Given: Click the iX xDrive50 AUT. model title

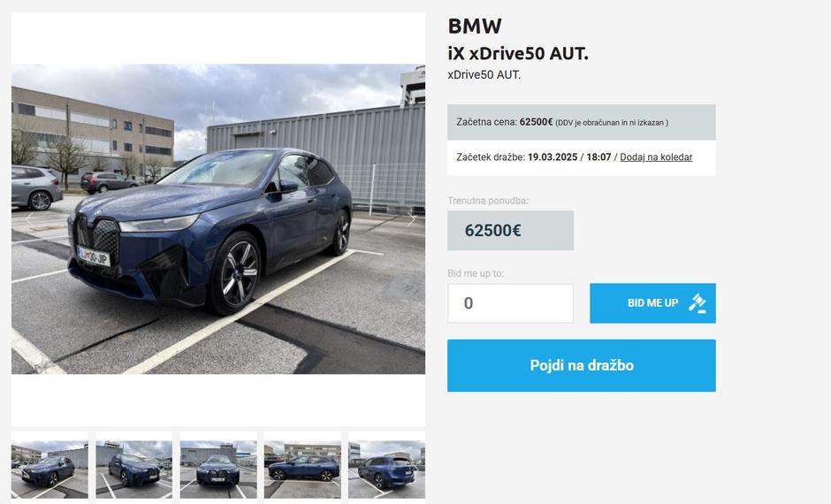Looking at the screenshot, I should pyautogui.click(x=518, y=54).
